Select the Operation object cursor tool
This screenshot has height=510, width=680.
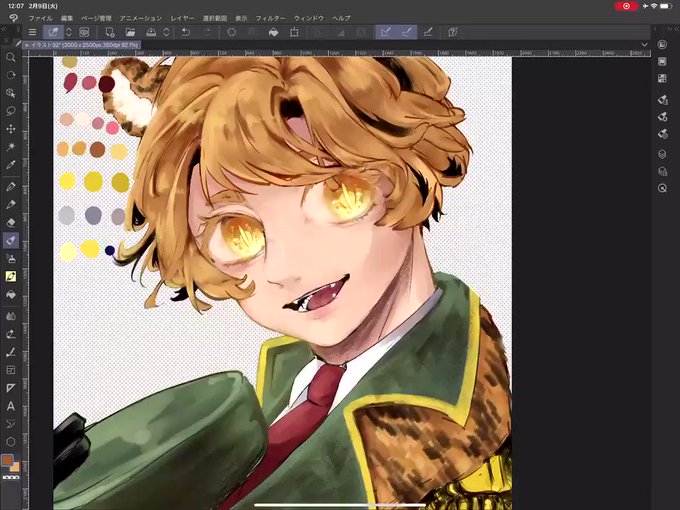[x=11, y=93]
